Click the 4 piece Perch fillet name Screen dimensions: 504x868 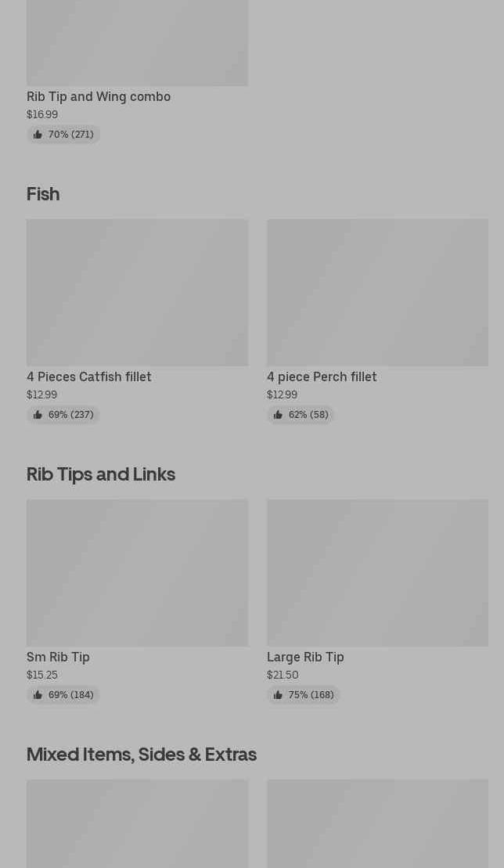click(322, 376)
